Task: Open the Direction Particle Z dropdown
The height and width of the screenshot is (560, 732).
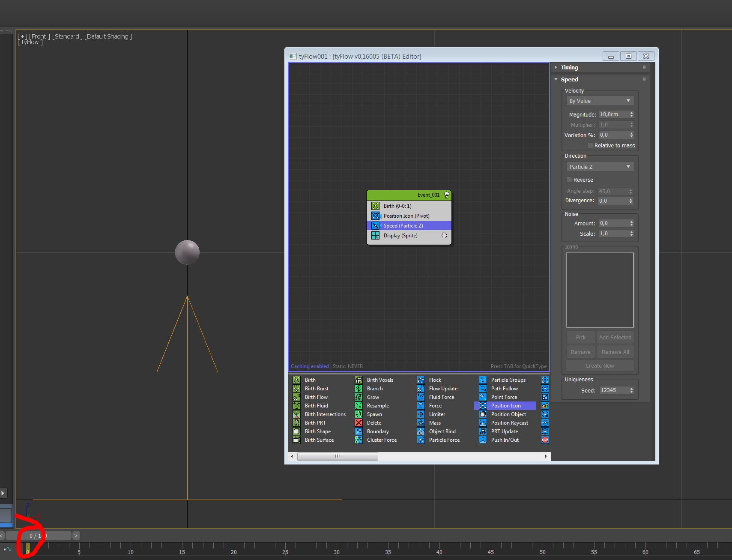Action: [x=600, y=167]
